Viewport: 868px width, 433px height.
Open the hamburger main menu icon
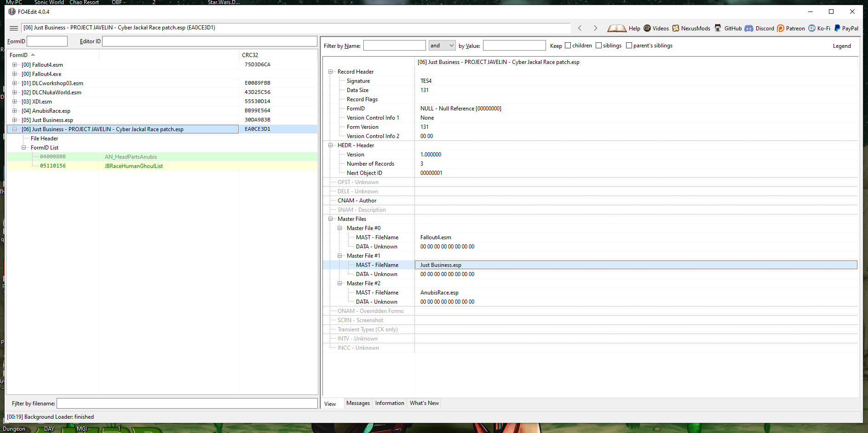click(14, 28)
